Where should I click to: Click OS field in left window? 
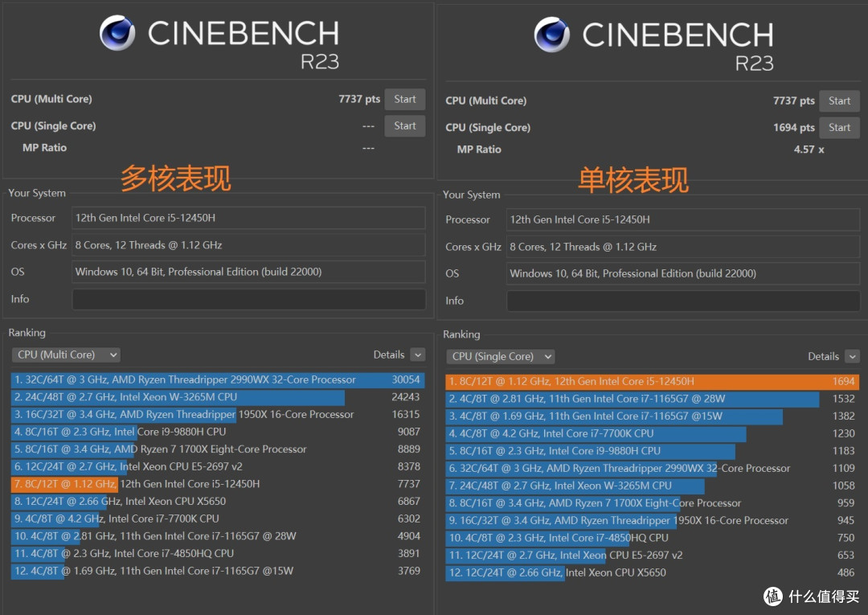(x=248, y=272)
